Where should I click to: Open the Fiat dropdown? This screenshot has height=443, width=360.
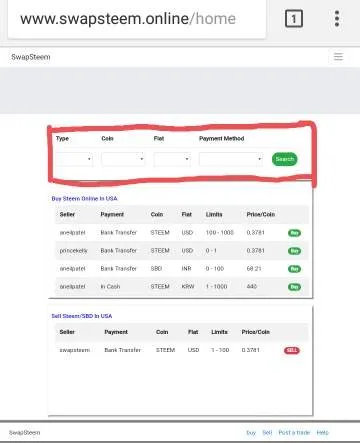pyautogui.click(x=172, y=159)
